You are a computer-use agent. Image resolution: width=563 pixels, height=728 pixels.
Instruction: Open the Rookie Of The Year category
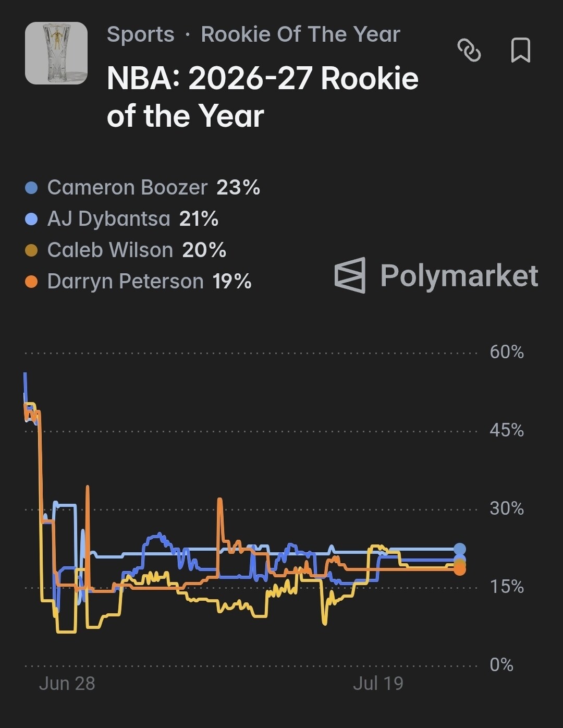pyautogui.click(x=301, y=34)
